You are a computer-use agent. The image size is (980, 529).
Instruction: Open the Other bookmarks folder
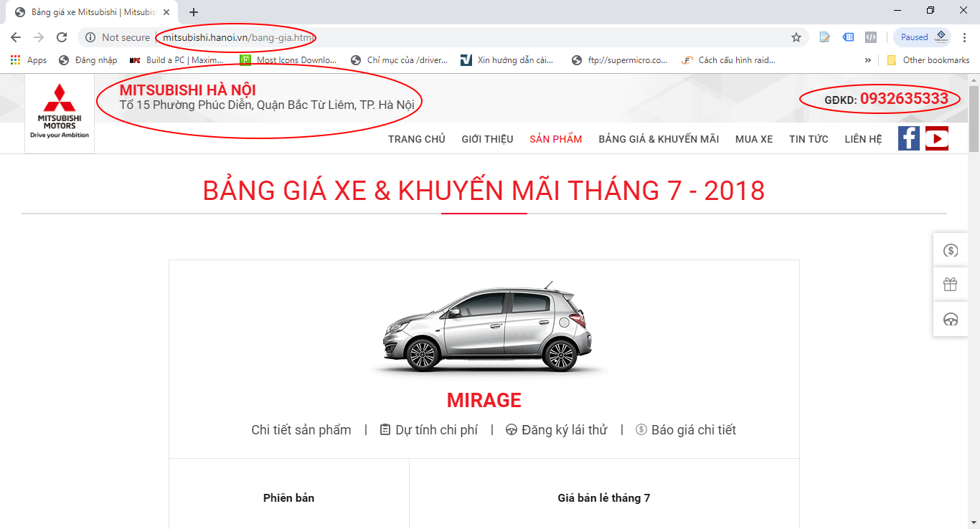[928, 60]
